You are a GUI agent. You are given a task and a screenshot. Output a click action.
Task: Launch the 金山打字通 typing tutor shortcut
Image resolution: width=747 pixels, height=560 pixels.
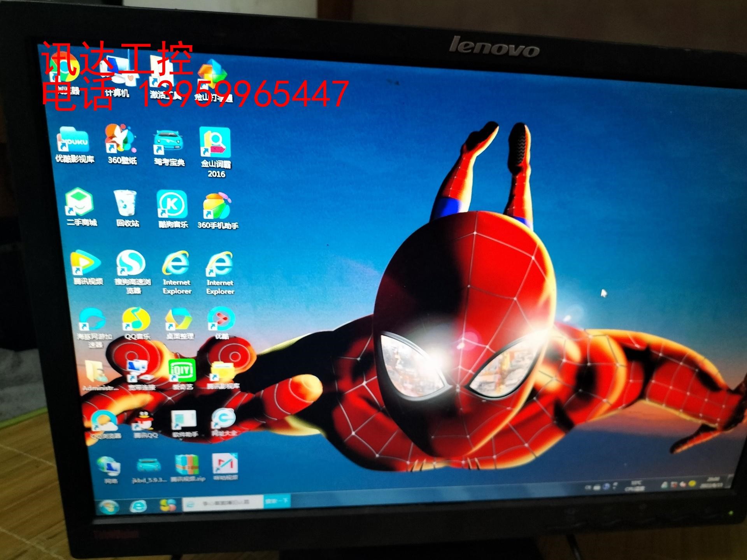pos(213,81)
